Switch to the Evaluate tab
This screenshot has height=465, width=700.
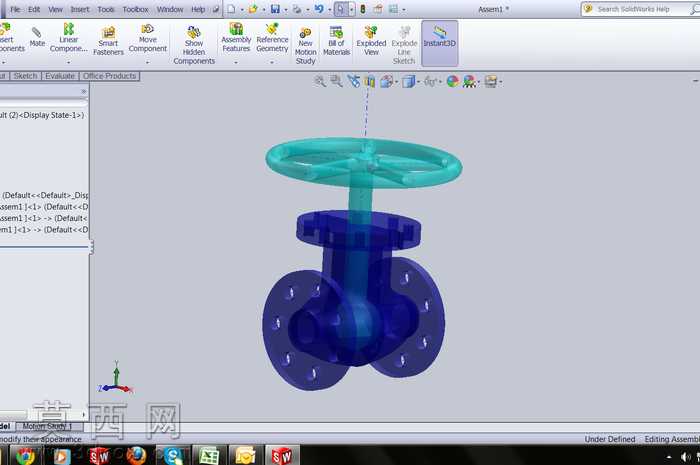pyautogui.click(x=60, y=76)
